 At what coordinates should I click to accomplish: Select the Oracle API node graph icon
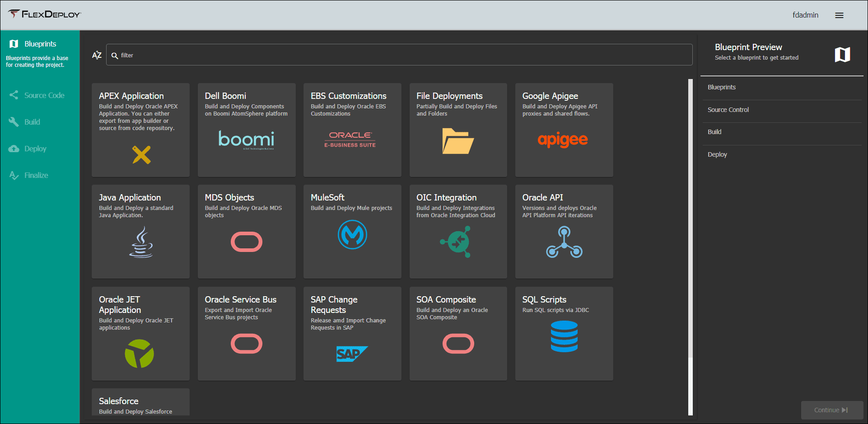point(564,242)
